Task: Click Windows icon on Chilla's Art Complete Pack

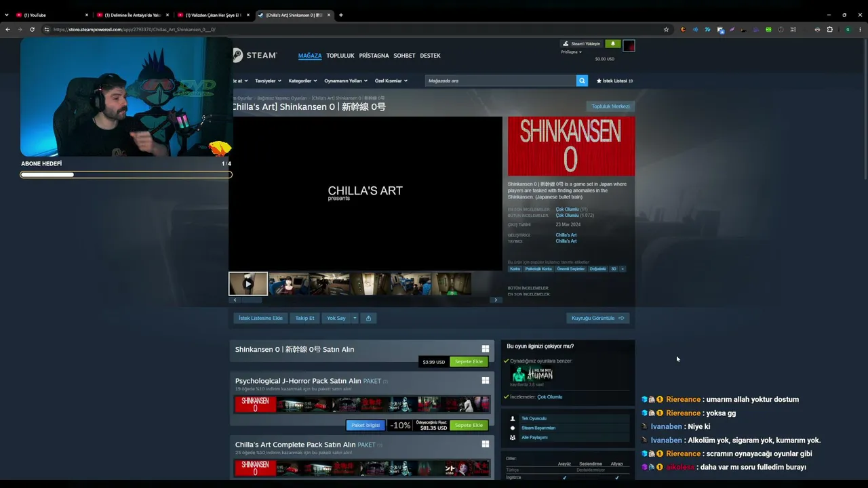Action: (485, 444)
